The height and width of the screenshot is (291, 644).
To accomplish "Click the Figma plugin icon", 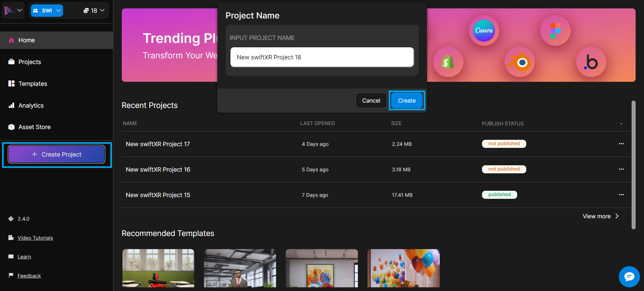I will coord(555,31).
